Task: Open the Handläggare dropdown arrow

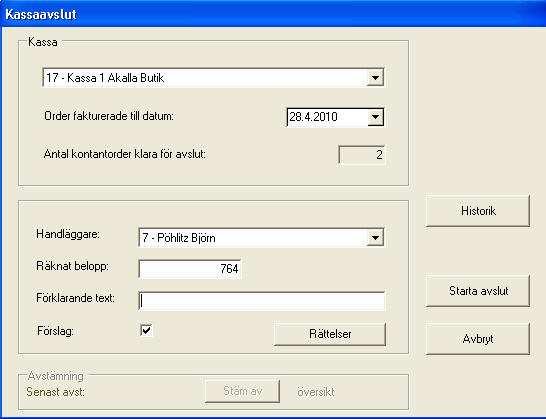Action: [x=375, y=238]
